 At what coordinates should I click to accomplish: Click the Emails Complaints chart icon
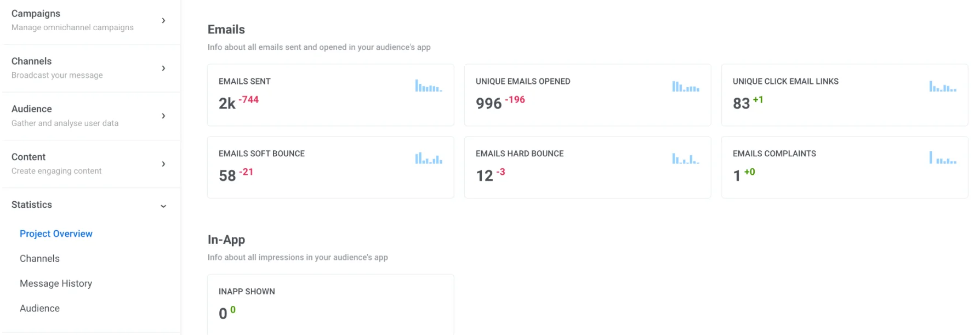[942, 158]
